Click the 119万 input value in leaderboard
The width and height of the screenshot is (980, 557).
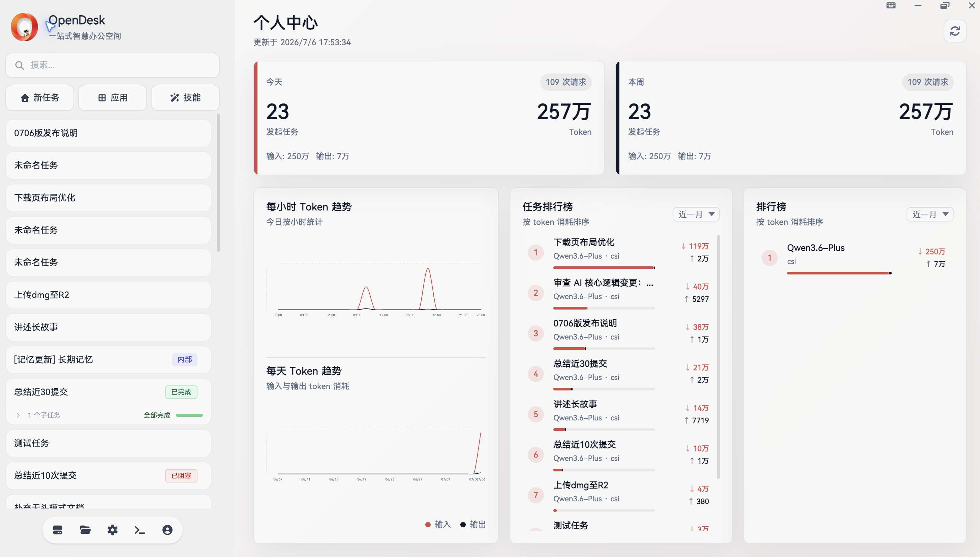pyautogui.click(x=695, y=246)
